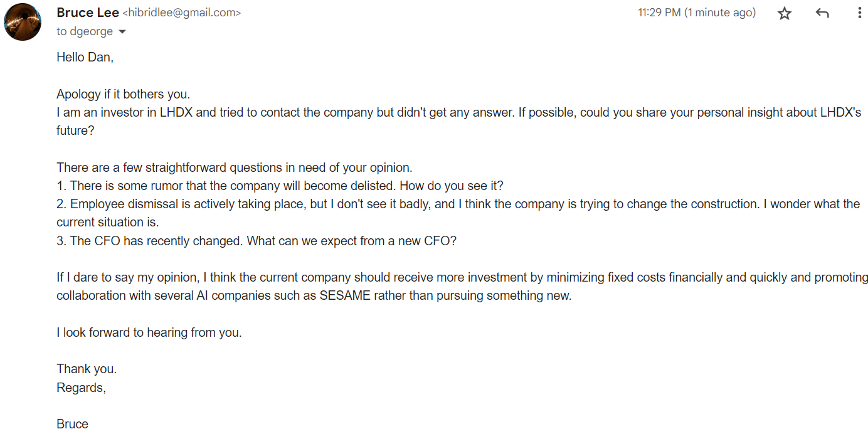868x434 pixels.
Task: Star this email from Bruce Lee
Action: point(784,13)
